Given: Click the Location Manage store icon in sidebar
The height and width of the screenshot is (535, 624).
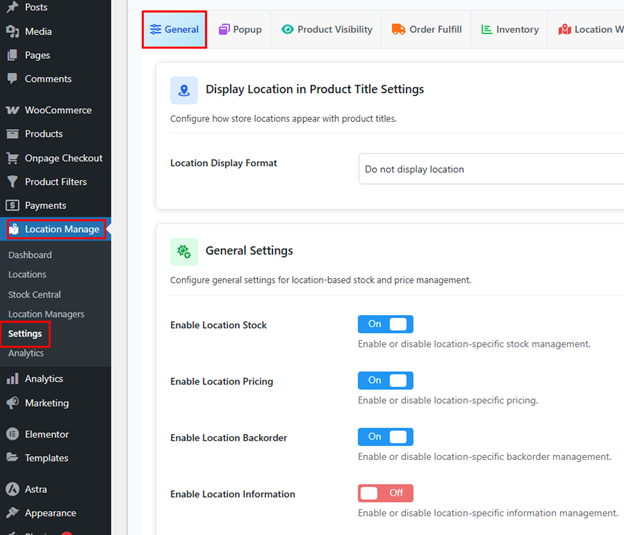Looking at the screenshot, I should (x=14, y=229).
